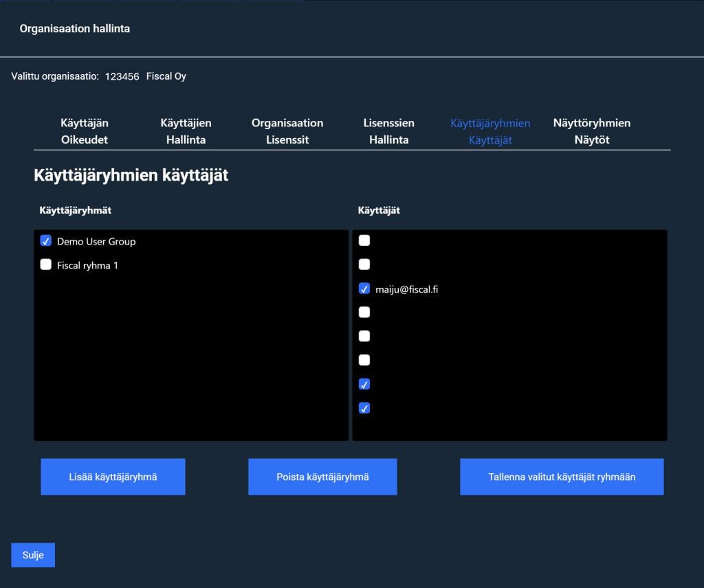704x588 pixels.
Task: Uncheck the maiju@fiscal.fi user checkbox
Action: pyautogui.click(x=364, y=289)
